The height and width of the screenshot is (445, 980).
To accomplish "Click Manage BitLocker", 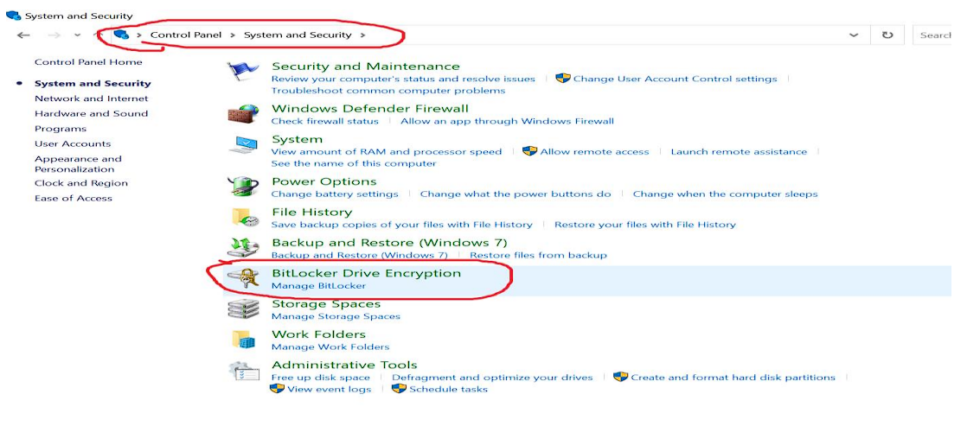I will pos(319,286).
